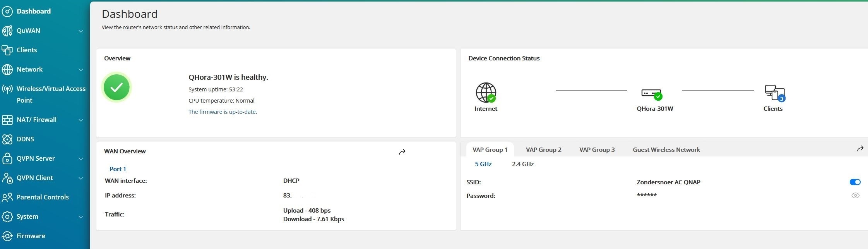Click the Wireless/Virtual Access Point antenna icon
Screen dimensions: 868x249
7,89
